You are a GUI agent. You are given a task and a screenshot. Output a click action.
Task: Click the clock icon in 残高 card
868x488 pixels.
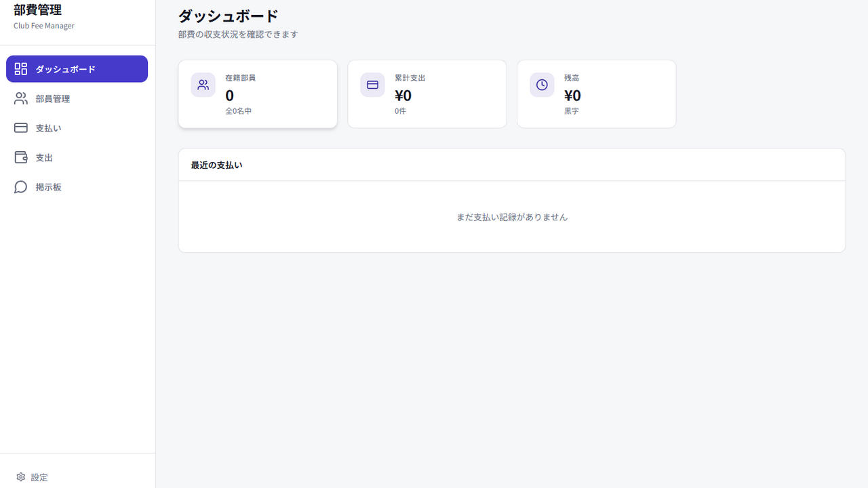click(x=542, y=85)
